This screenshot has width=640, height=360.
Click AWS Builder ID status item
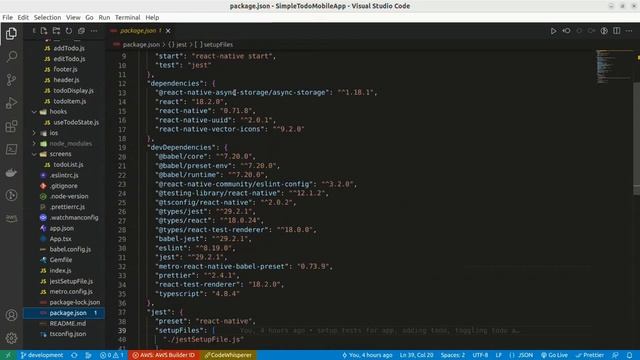[164, 355]
